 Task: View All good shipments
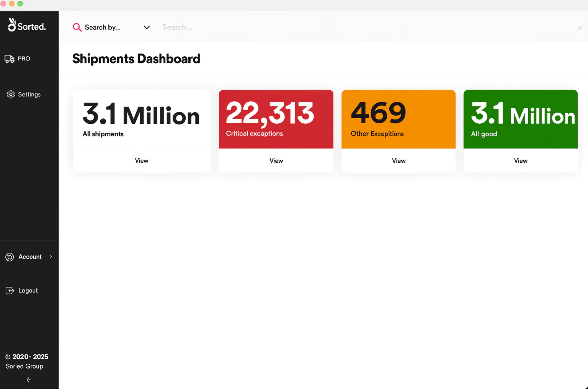[x=520, y=161]
